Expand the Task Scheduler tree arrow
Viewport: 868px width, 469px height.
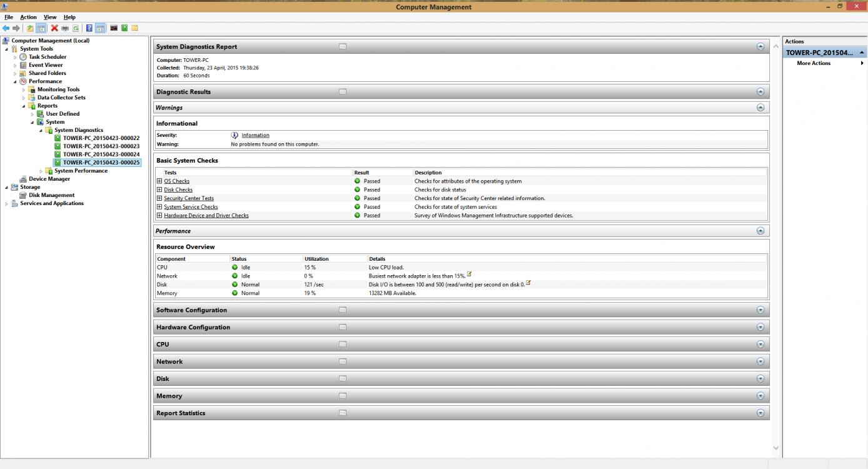coord(15,57)
